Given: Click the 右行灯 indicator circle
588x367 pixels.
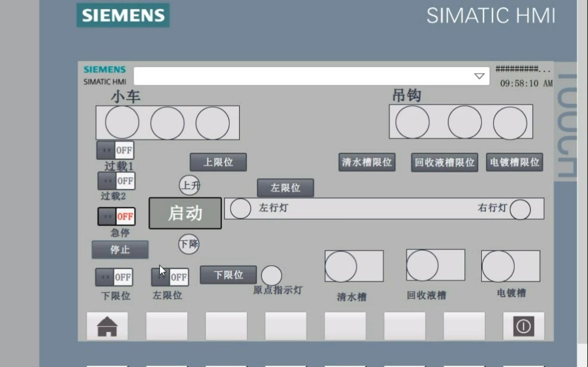Looking at the screenshot, I should [520, 209].
